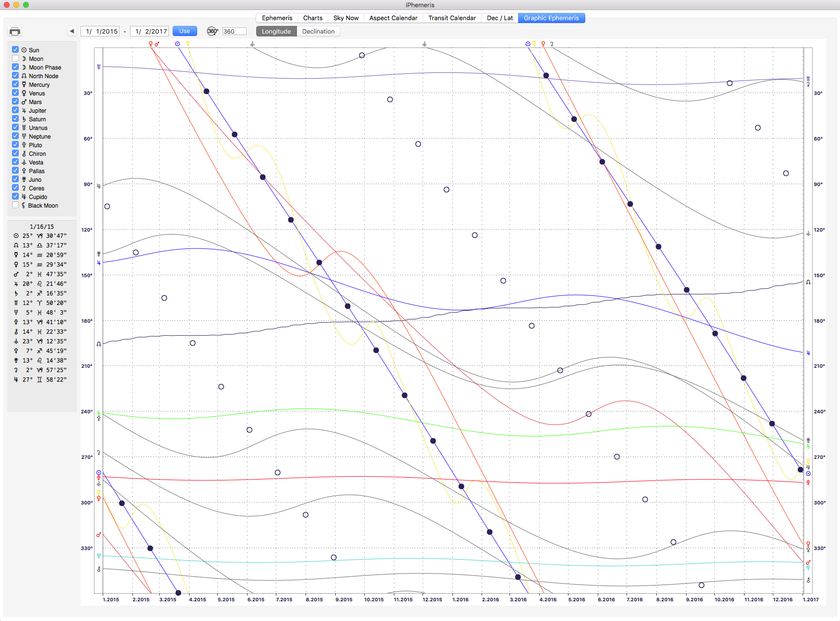Click the Pluto glyph in planet list
The height and width of the screenshot is (621, 840).
pyautogui.click(x=24, y=145)
